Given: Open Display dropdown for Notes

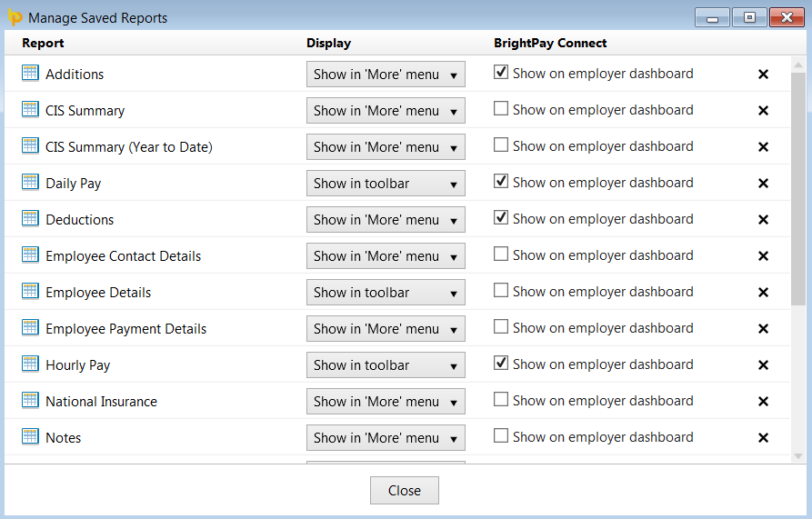Looking at the screenshot, I should [386, 438].
